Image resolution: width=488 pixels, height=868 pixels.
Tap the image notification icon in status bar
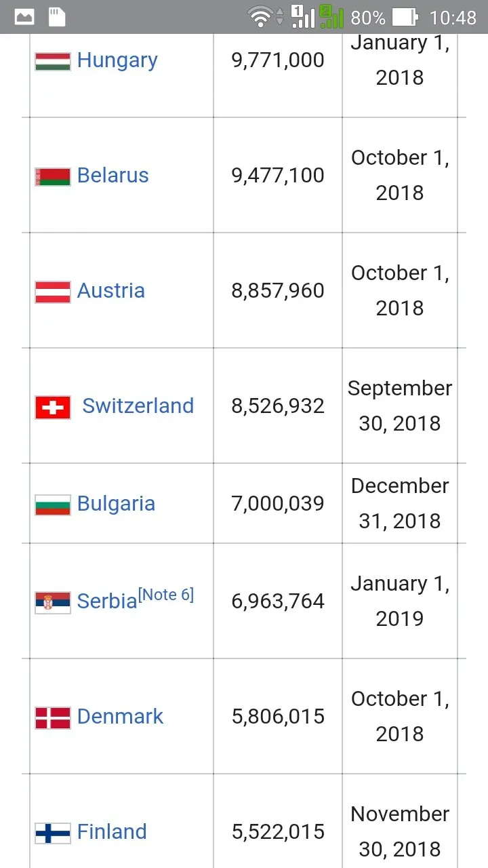coord(24,17)
